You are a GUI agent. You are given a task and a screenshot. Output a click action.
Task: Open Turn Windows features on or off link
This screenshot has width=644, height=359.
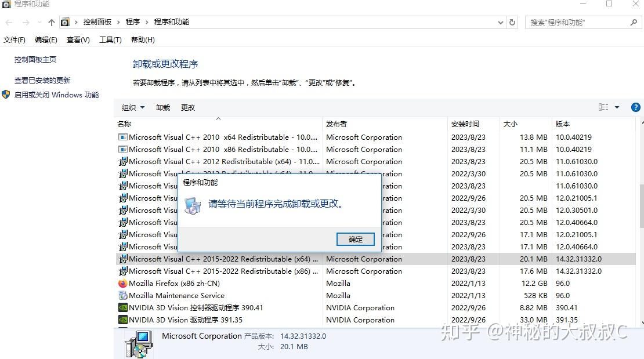tap(57, 95)
